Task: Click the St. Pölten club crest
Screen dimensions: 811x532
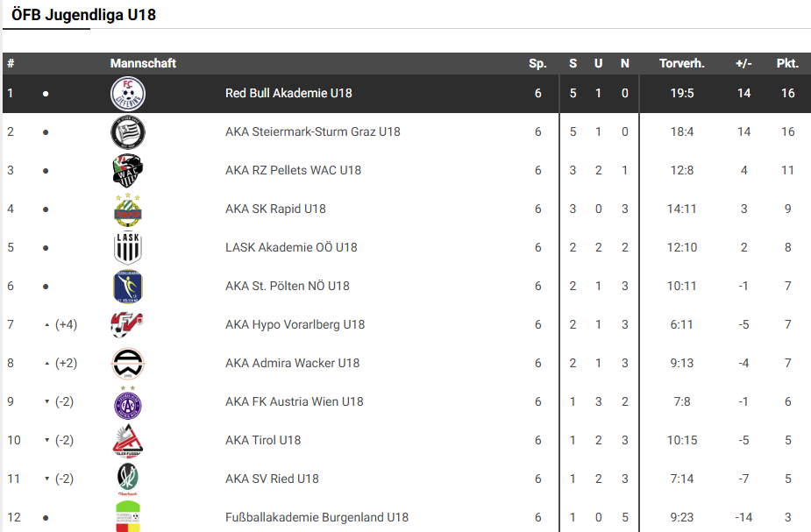Action: point(128,287)
